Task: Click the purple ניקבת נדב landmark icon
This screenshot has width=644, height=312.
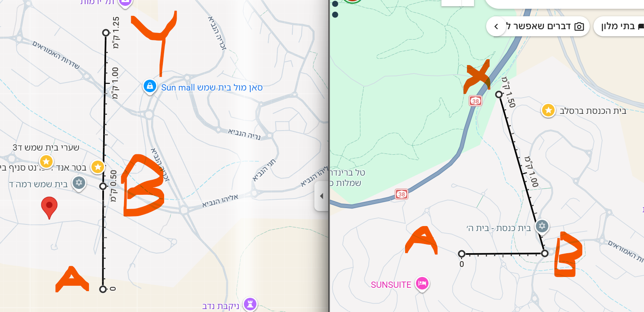Action: 250,304
